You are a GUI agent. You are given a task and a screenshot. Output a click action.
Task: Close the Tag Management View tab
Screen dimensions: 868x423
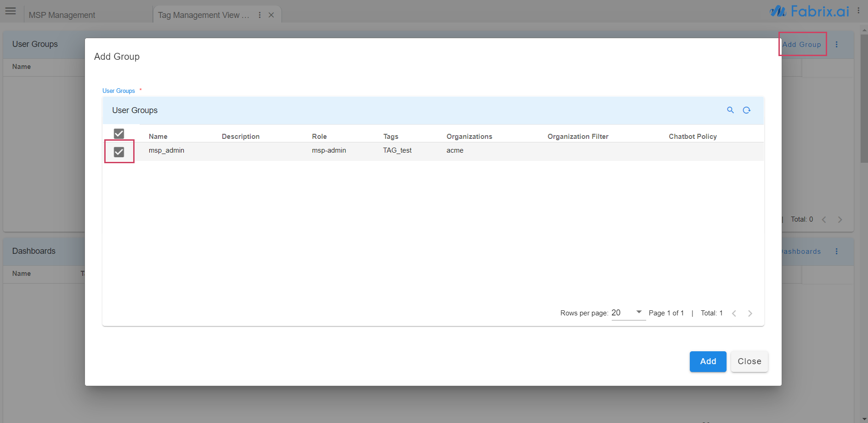tap(271, 15)
